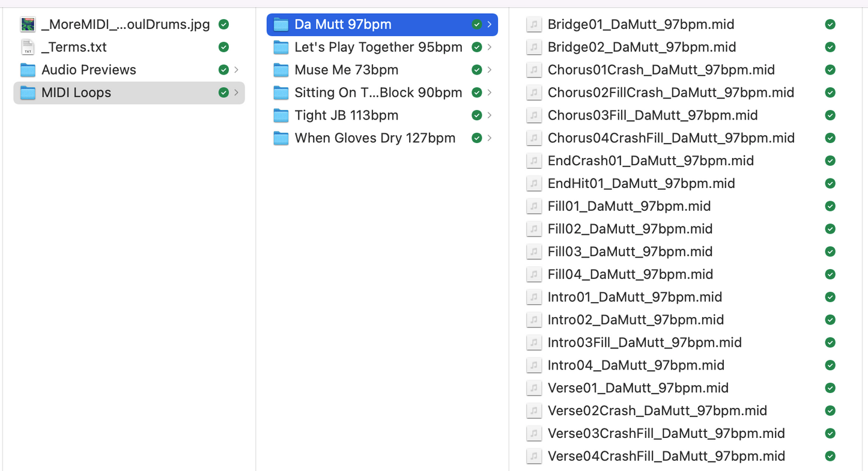Click the Fill03_DaMutt MIDI file icon
The image size is (868, 471).
tap(533, 252)
